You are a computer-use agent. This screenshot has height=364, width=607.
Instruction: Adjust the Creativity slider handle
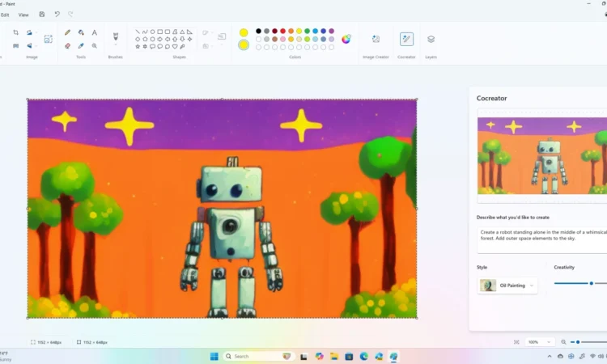click(591, 284)
